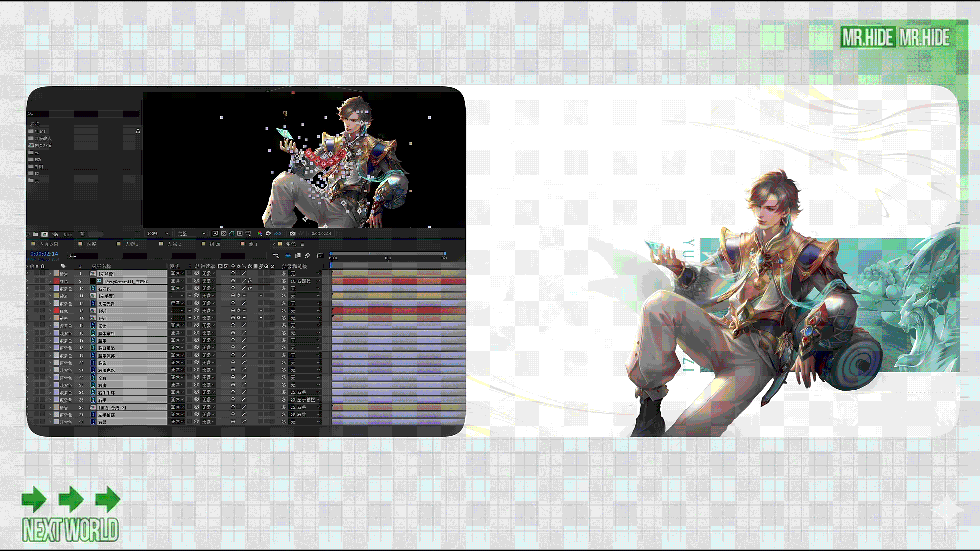The image size is (980, 551).
Task: Switch to the 组 28 timeline tab
Action: click(x=215, y=244)
